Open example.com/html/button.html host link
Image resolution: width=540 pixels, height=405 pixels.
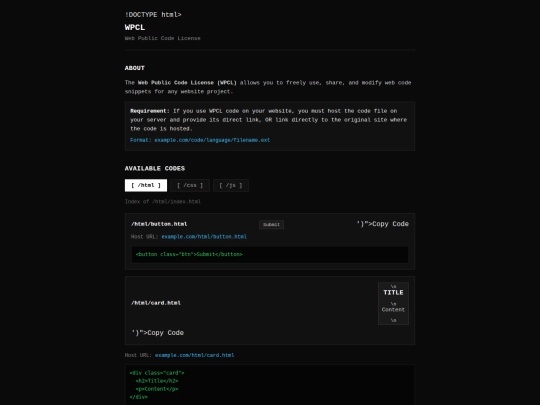204,237
